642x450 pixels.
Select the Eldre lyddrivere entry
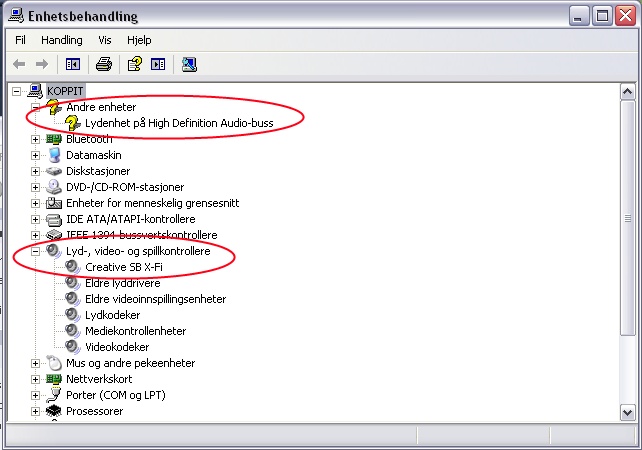[122, 283]
